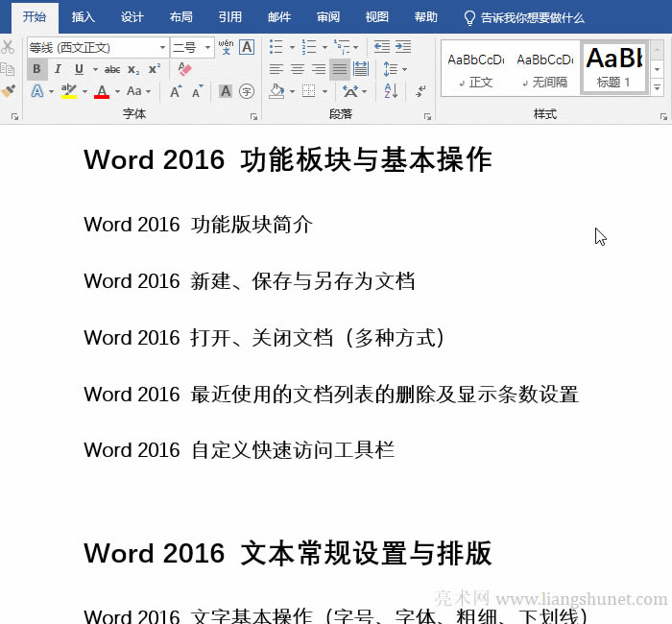Toggle Bold formatting button
This screenshot has width=672, height=624.
pyautogui.click(x=36, y=69)
